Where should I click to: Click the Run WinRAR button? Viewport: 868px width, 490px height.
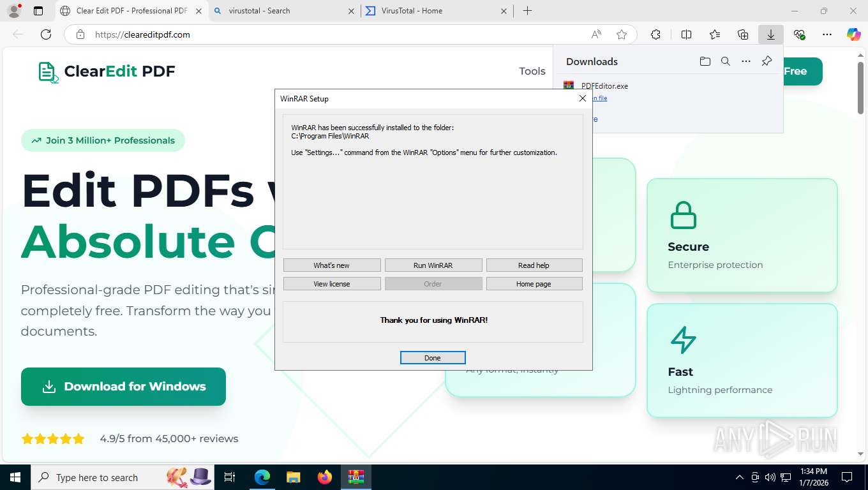click(x=433, y=265)
